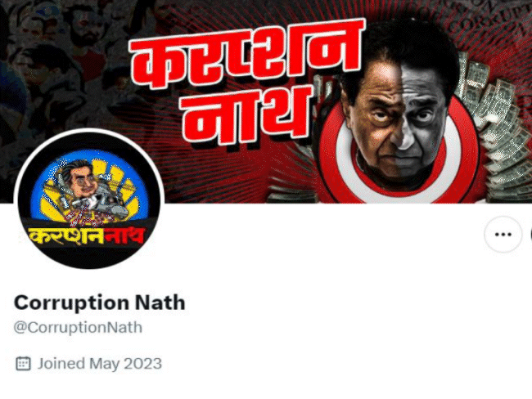
Task: Open the circular profile avatar picture
Action: tap(89, 200)
